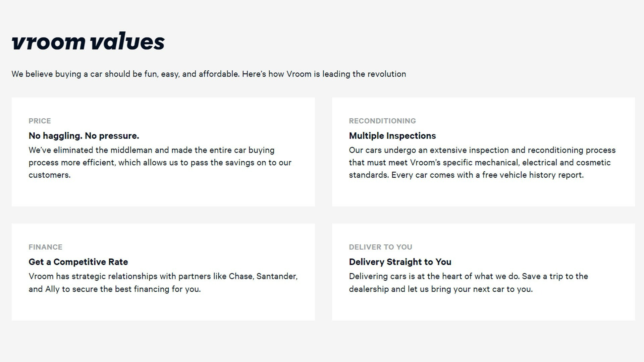This screenshot has height=362, width=644.
Task: Click the "No haggling. No pressure." heading
Action: click(84, 136)
